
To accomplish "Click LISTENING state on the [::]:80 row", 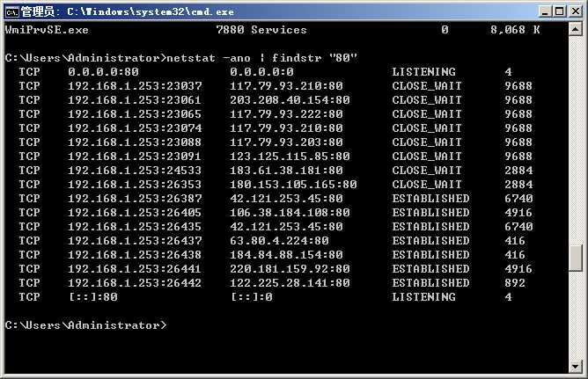I will [x=424, y=297].
